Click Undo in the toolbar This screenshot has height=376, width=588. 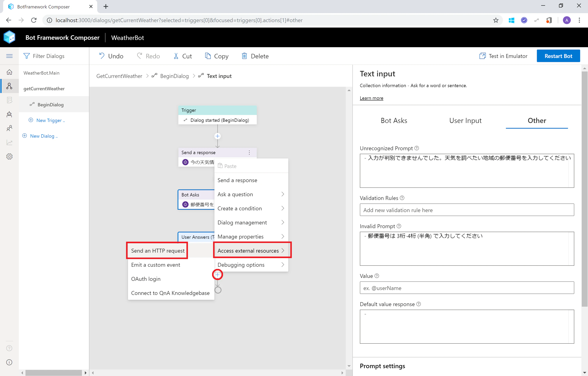[x=111, y=56]
